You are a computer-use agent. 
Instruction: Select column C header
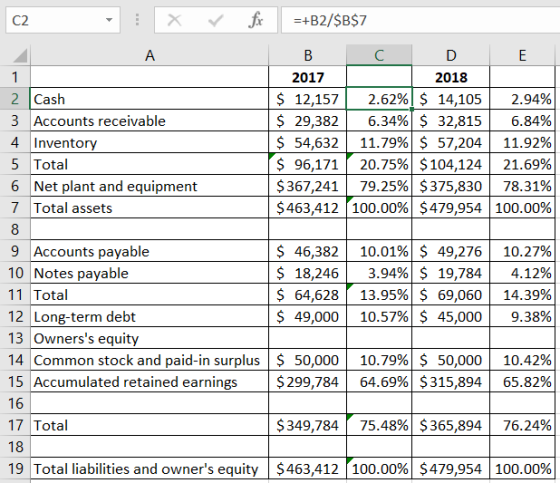(379, 55)
